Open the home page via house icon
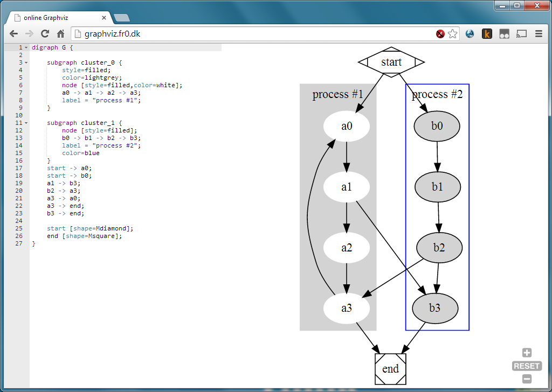 coord(60,34)
